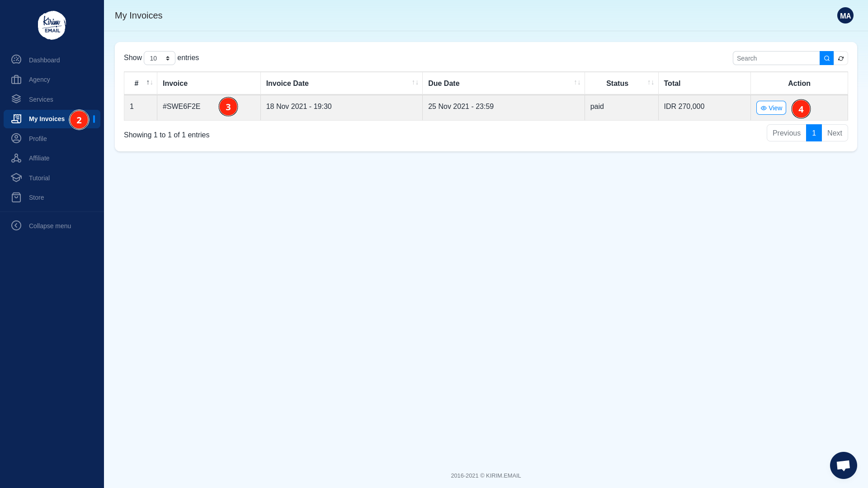
Task: Click the Profile sidebar icon
Action: pos(16,138)
